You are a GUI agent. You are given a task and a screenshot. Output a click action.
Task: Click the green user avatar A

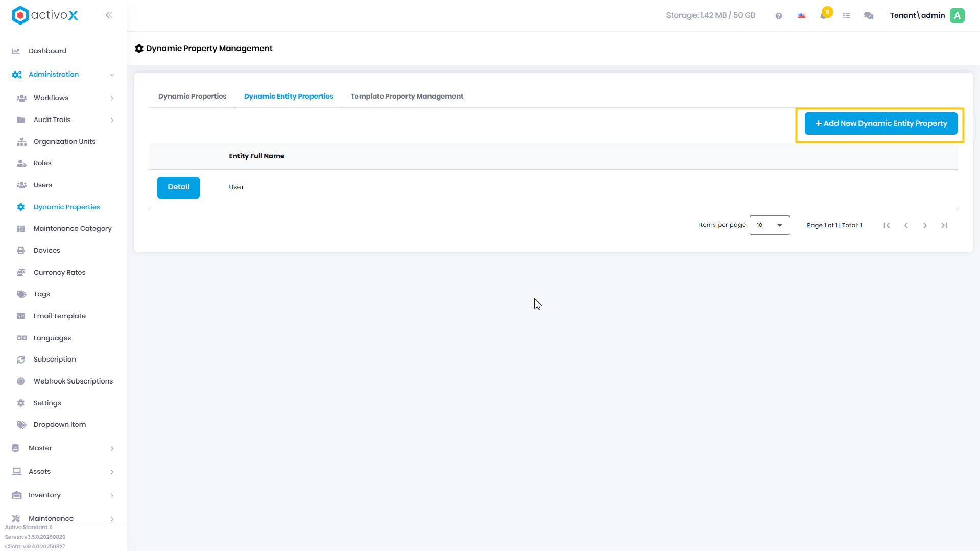[x=958, y=15]
